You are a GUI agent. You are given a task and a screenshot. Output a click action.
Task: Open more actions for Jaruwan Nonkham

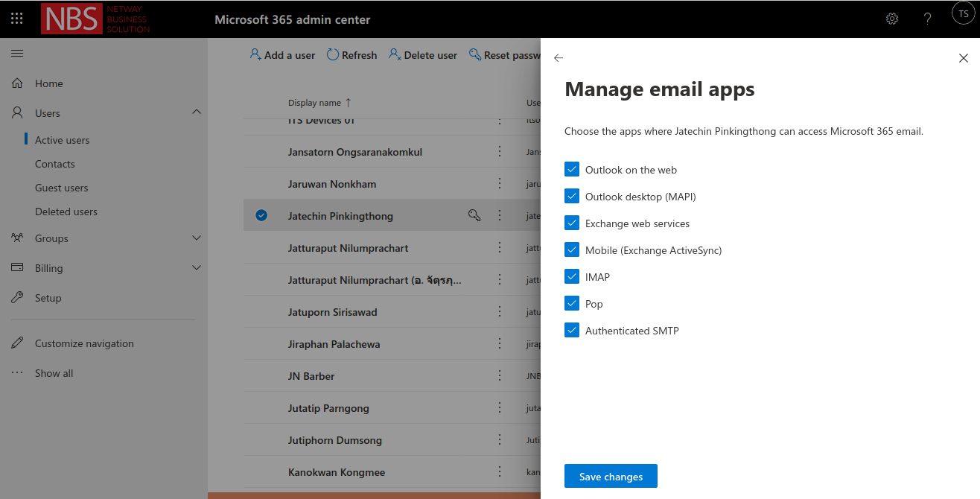click(x=500, y=184)
